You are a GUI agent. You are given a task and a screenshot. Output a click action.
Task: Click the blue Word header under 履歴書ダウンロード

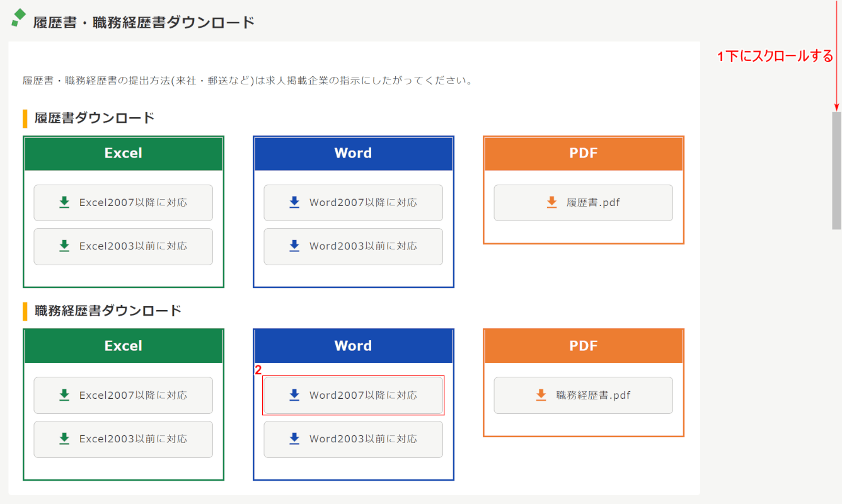(x=353, y=154)
